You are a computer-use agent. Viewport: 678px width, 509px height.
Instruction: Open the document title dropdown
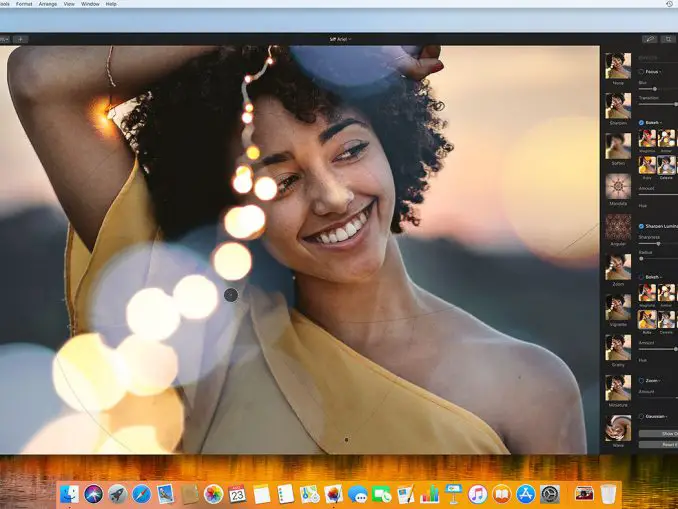(x=340, y=39)
